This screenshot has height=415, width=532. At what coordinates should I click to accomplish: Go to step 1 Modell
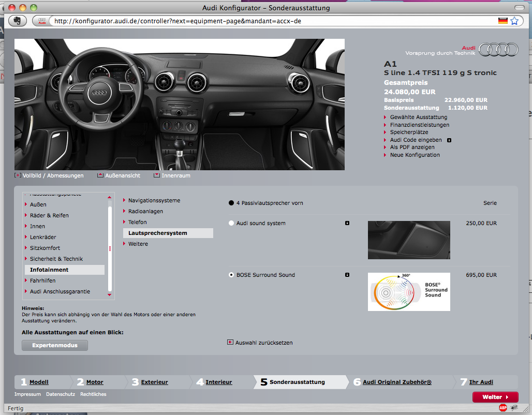pyautogui.click(x=39, y=382)
